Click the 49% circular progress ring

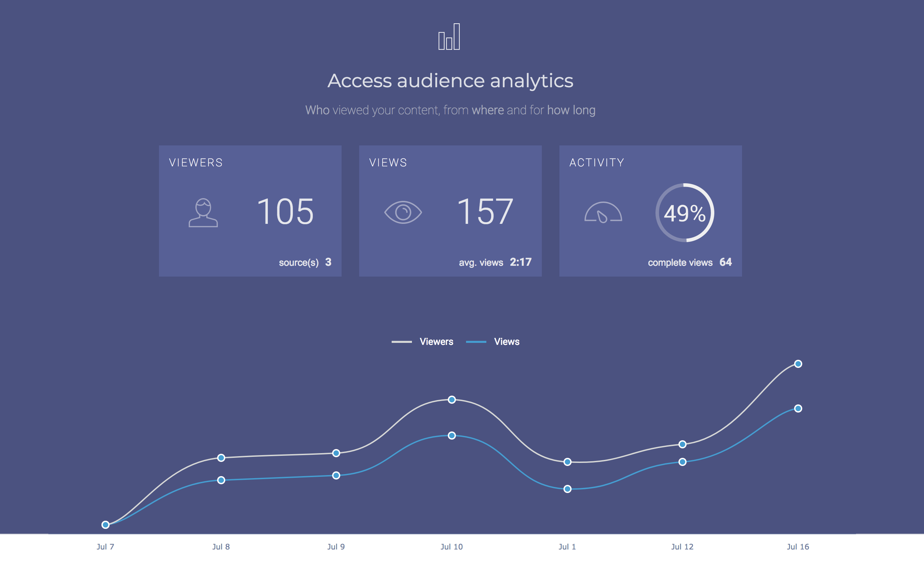coord(685,213)
